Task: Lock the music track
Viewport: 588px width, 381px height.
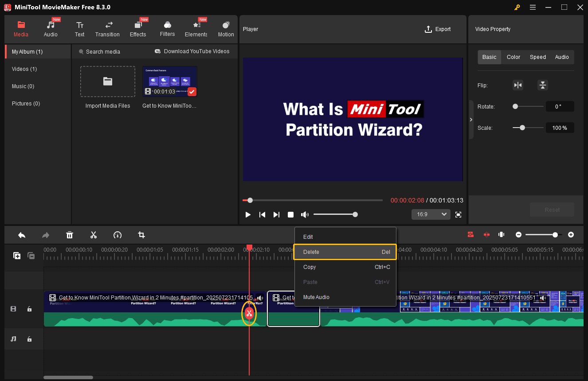Action: coord(29,339)
